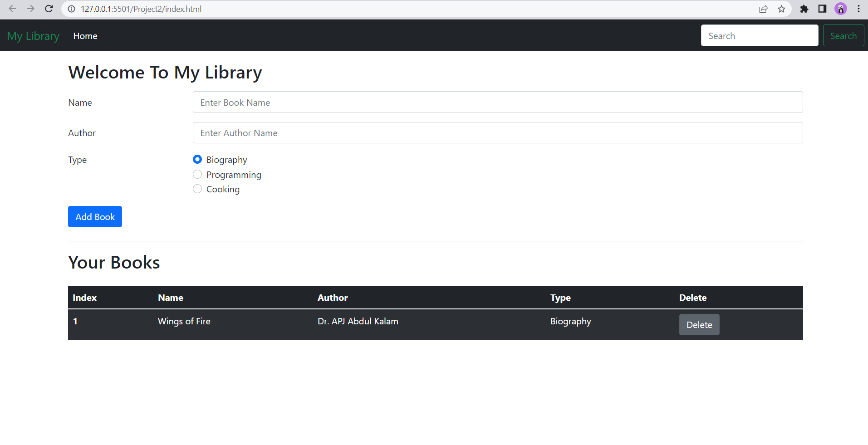Click the forward navigation arrow
This screenshot has width=868, height=445.
click(30, 9)
